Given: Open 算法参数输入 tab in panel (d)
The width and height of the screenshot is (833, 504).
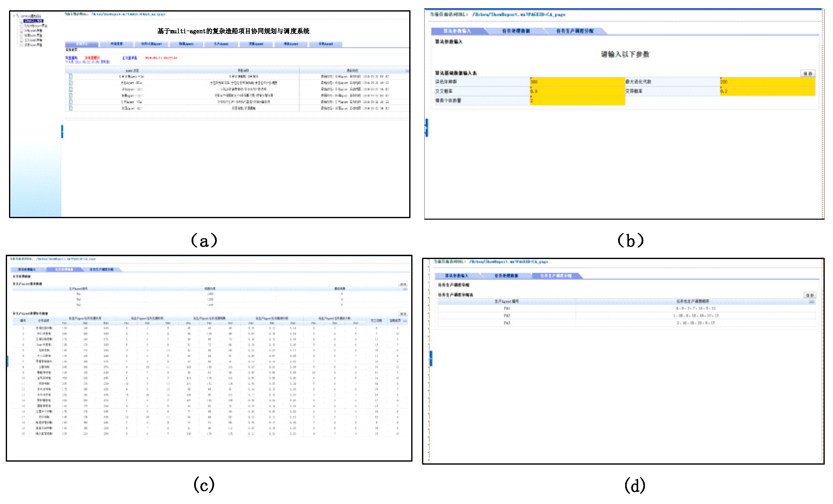Looking at the screenshot, I should (456, 276).
